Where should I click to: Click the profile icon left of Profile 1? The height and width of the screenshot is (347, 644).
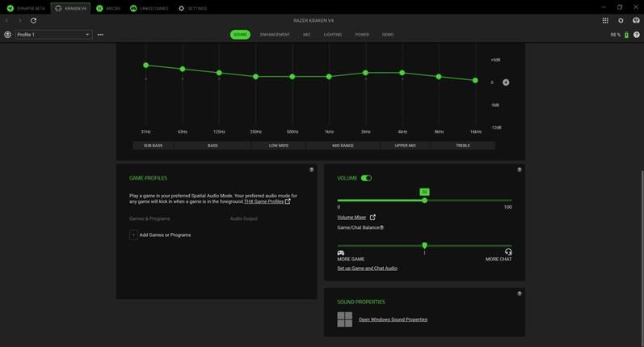coord(7,35)
